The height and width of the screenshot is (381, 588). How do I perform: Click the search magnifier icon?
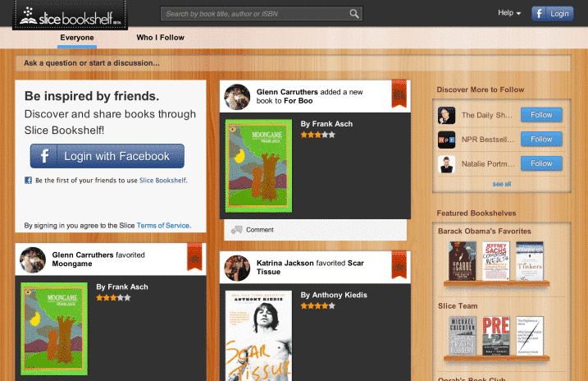point(354,14)
